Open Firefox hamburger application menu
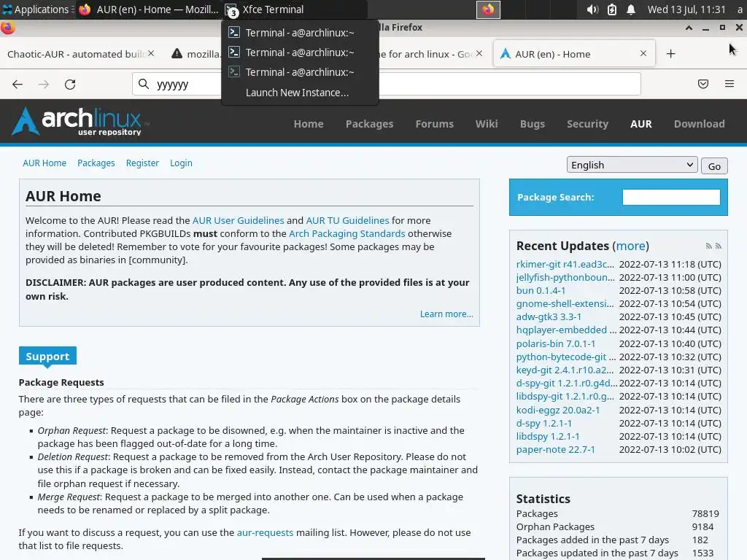The height and width of the screenshot is (560, 747). pyautogui.click(x=729, y=85)
